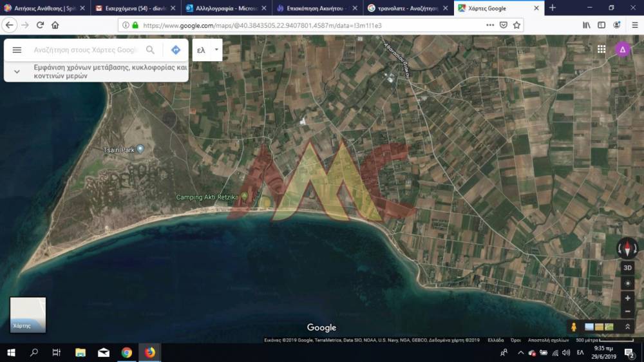Toggle the 500 μέτρα scale bar units
644x362 pixels.
pos(605,340)
